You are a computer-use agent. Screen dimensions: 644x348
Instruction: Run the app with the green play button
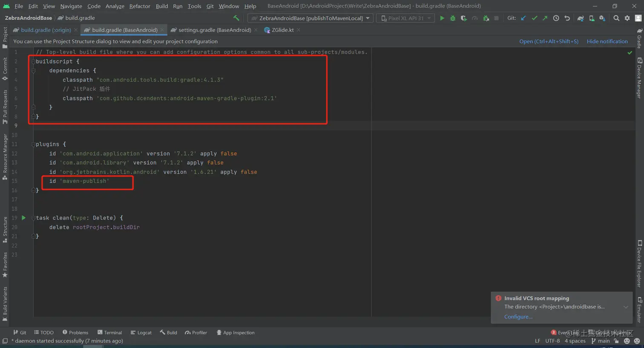pyautogui.click(x=442, y=18)
